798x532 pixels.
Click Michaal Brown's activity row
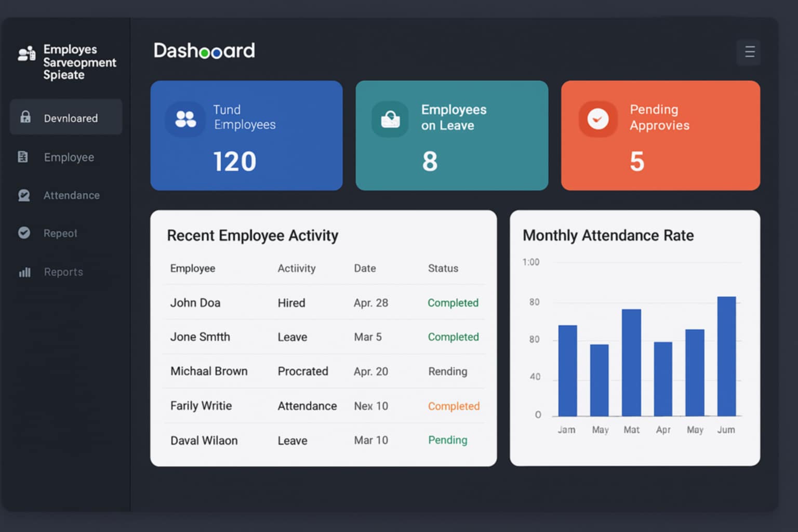coord(322,371)
